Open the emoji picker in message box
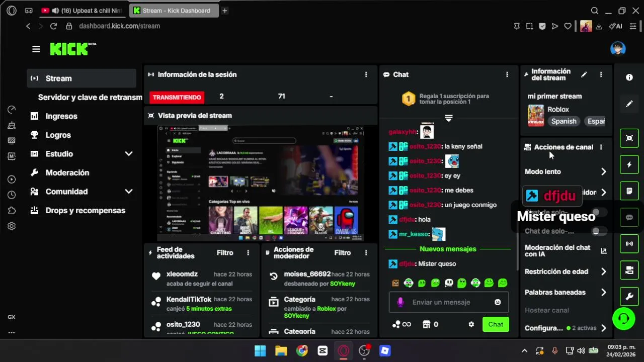This screenshot has height=362, width=644. pyautogui.click(x=498, y=302)
